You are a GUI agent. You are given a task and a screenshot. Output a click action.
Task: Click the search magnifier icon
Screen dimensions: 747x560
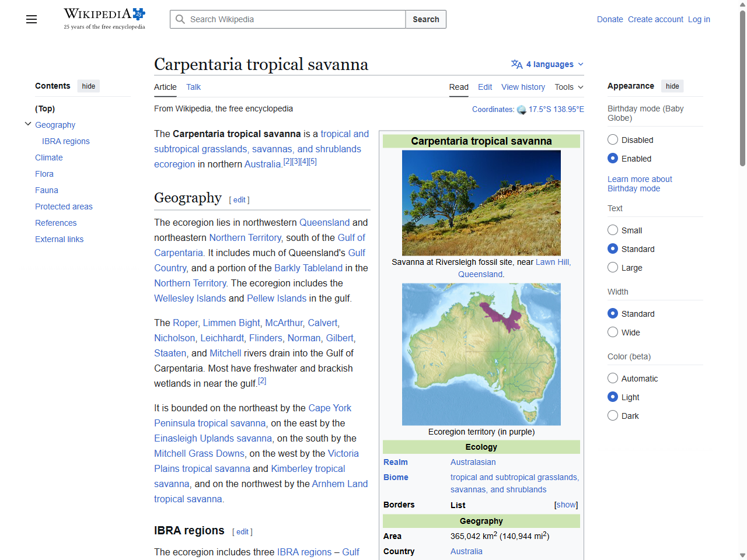click(x=181, y=19)
